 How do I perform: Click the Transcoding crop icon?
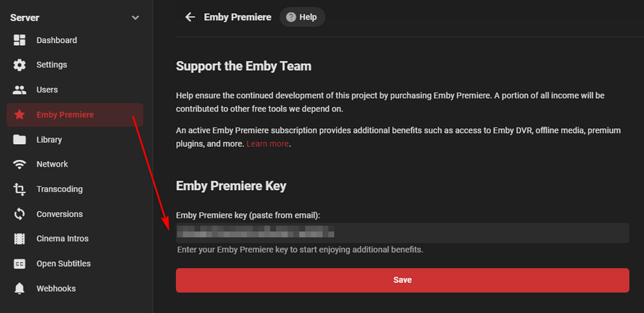pyautogui.click(x=20, y=189)
